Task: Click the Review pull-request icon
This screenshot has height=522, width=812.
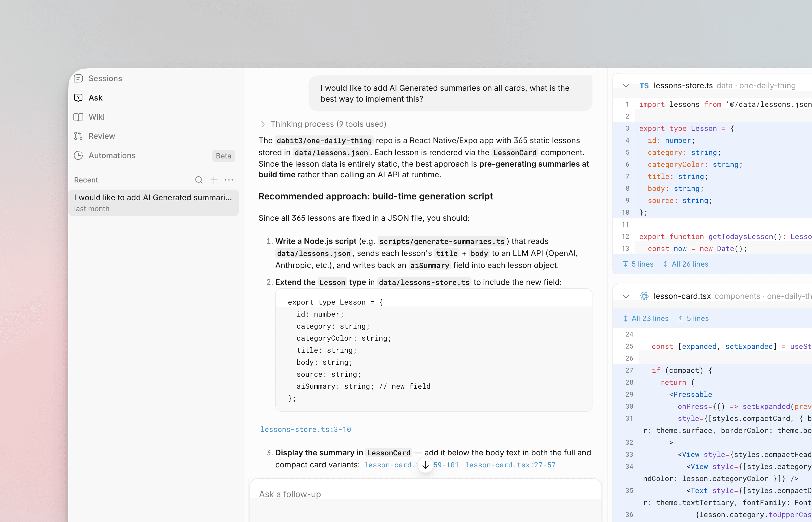Action: pos(78,136)
